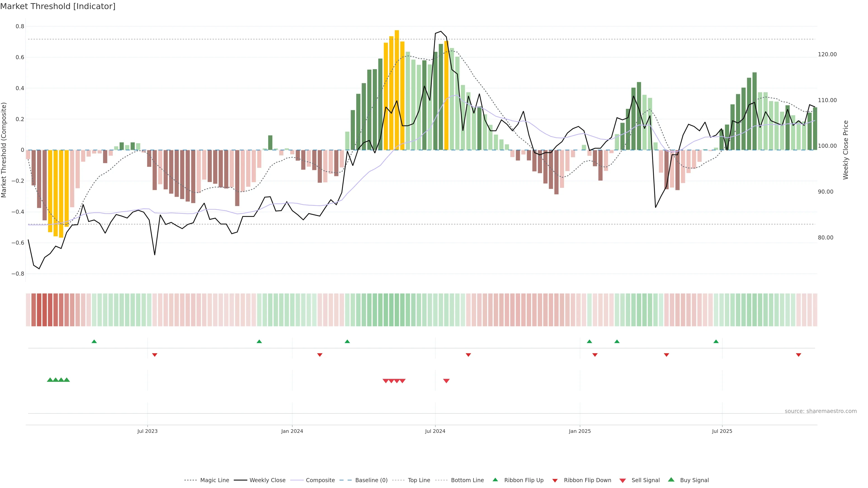The width and height of the screenshot is (868, 488).
Task: Click Ribbon Flip Down legend triangle icon
Action: coord(555,481)
